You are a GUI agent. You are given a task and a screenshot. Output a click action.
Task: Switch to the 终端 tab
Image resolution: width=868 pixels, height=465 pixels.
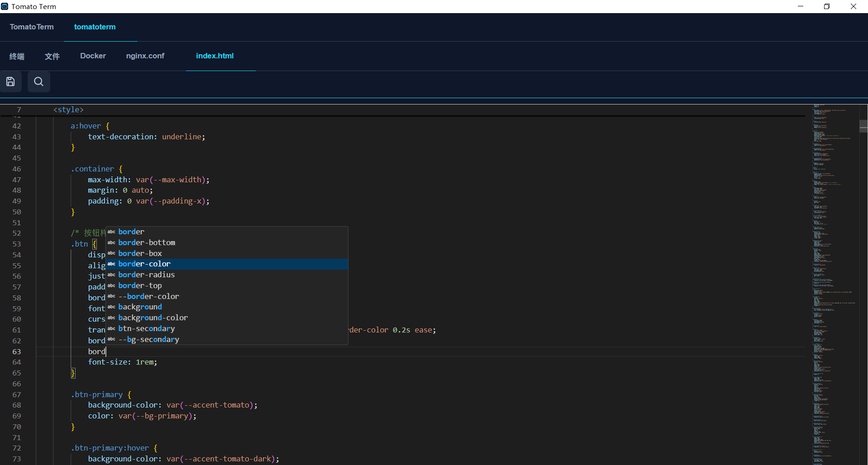(17, 56)
